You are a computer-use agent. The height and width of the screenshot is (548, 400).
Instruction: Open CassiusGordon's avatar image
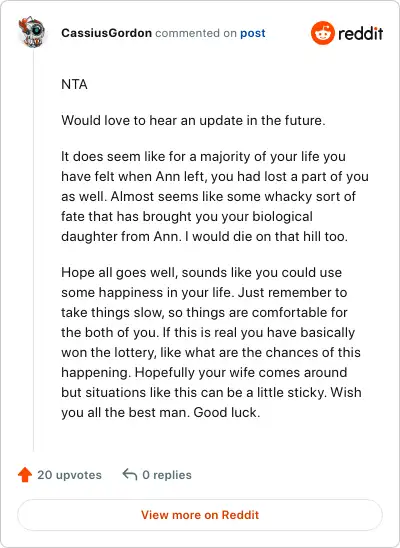coord(32,32)
